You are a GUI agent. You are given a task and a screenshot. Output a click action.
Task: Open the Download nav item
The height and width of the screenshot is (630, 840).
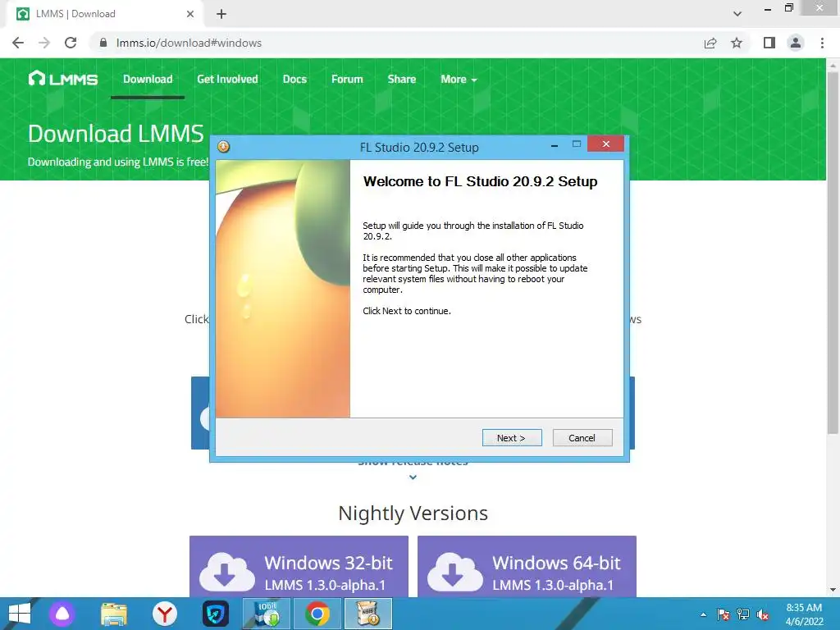[148, 79]
